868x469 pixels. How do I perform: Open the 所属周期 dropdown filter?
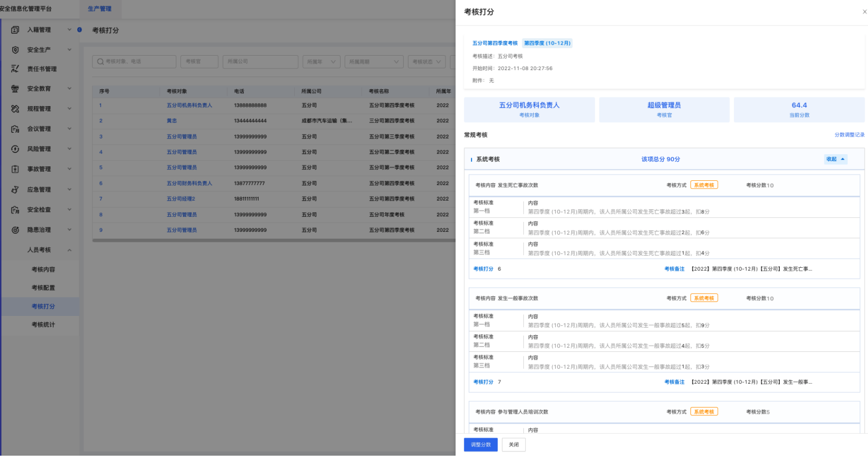coord(374,61)
